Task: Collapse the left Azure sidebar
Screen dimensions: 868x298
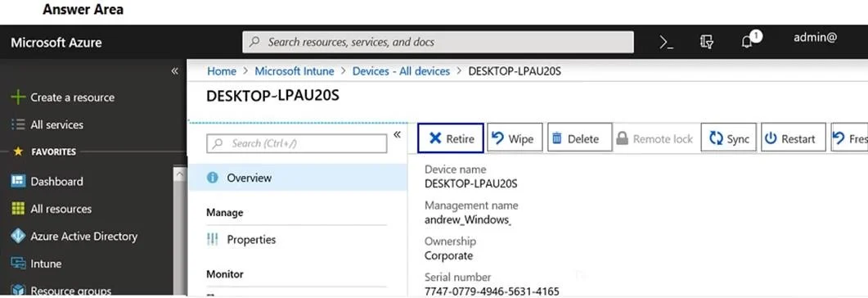Action: (x=174, y=71)
